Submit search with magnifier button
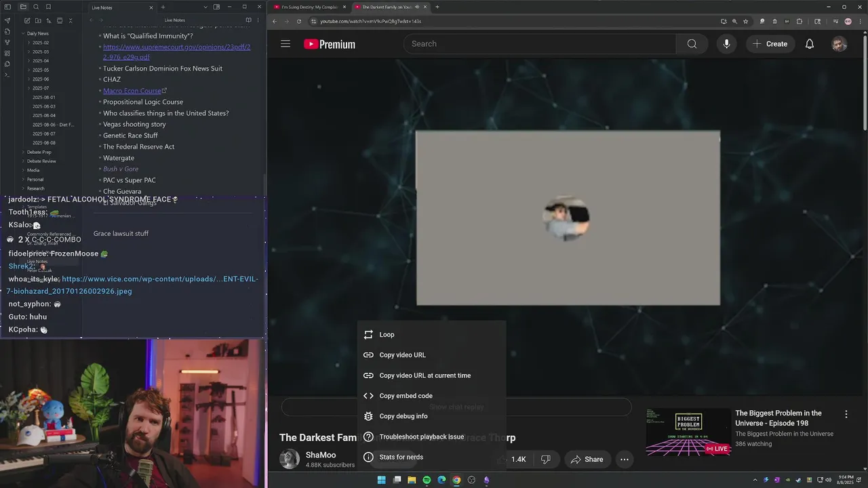 coord(692,44)
